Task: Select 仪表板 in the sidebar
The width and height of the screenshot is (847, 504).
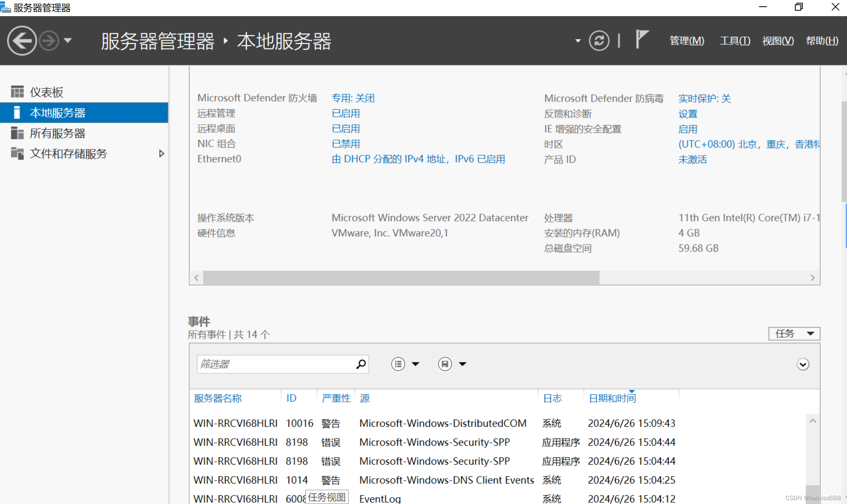Action: [x=84, y=92]
